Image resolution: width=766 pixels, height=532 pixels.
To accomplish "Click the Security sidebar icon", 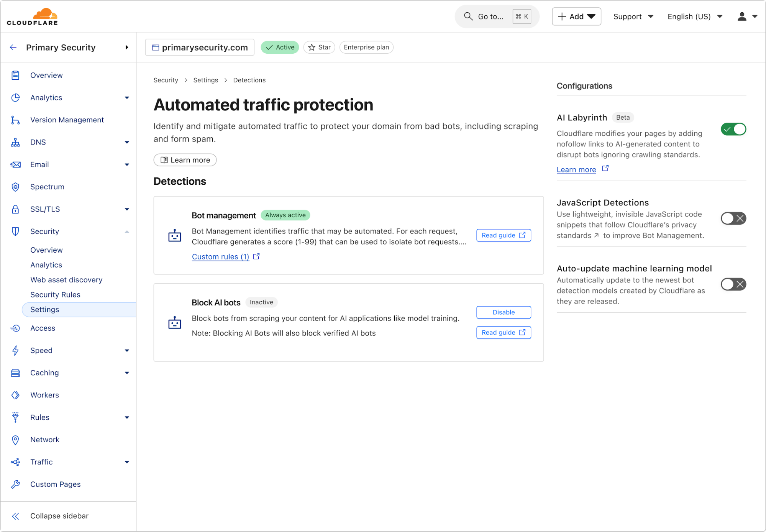I will pos(16,232).
